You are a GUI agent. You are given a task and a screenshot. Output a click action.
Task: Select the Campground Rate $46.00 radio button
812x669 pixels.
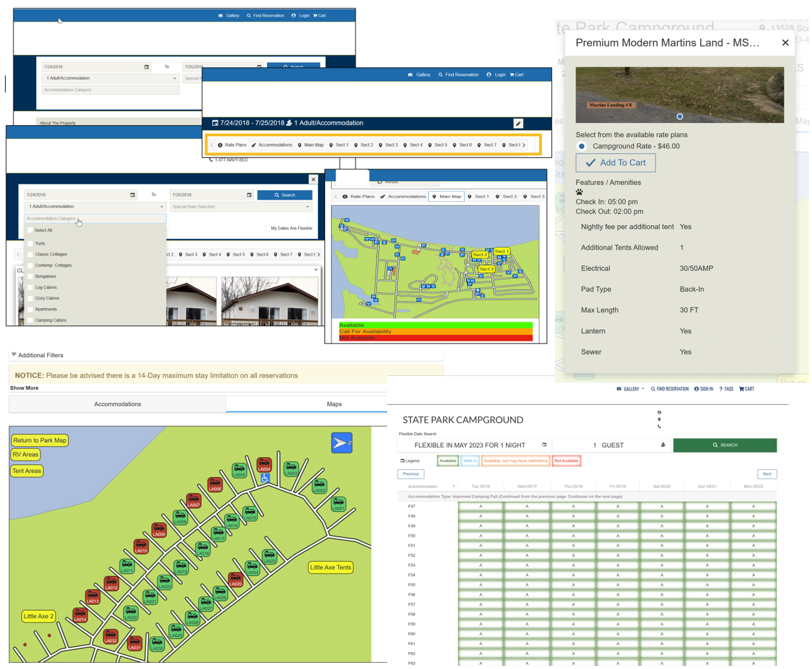(x=581, y=146)
